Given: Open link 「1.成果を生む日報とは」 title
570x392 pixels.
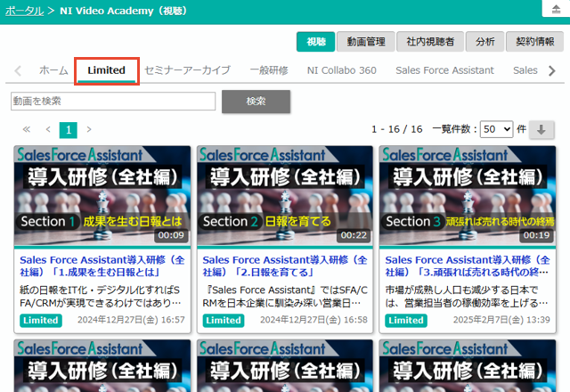Looking at the screenshot, I should click(x=102, y=266).
